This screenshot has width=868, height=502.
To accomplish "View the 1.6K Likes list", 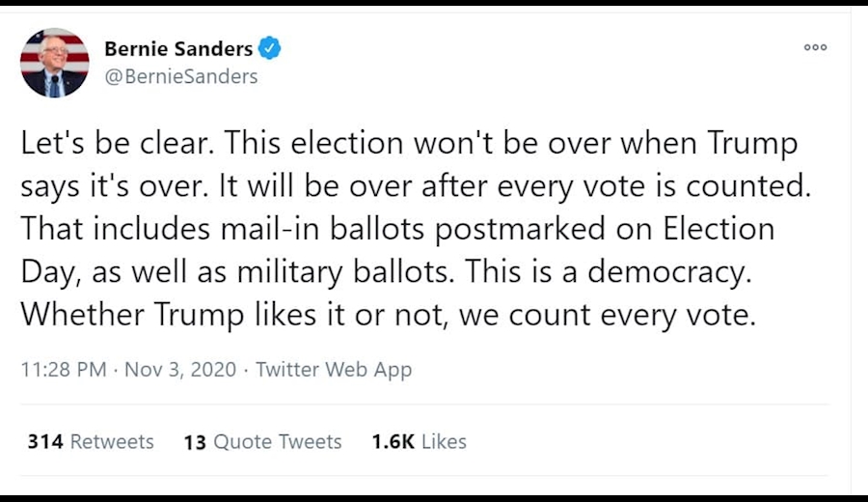I will tap(419, 441).
